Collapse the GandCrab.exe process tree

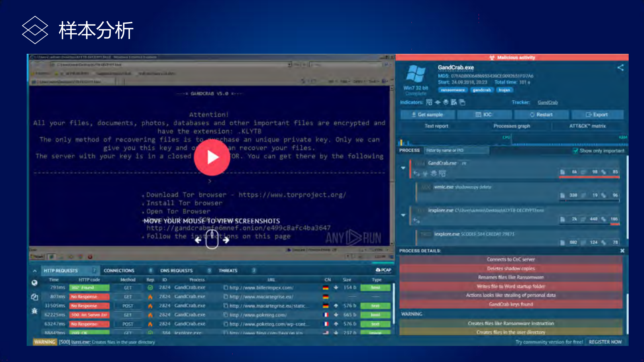(x=403, y=168)
